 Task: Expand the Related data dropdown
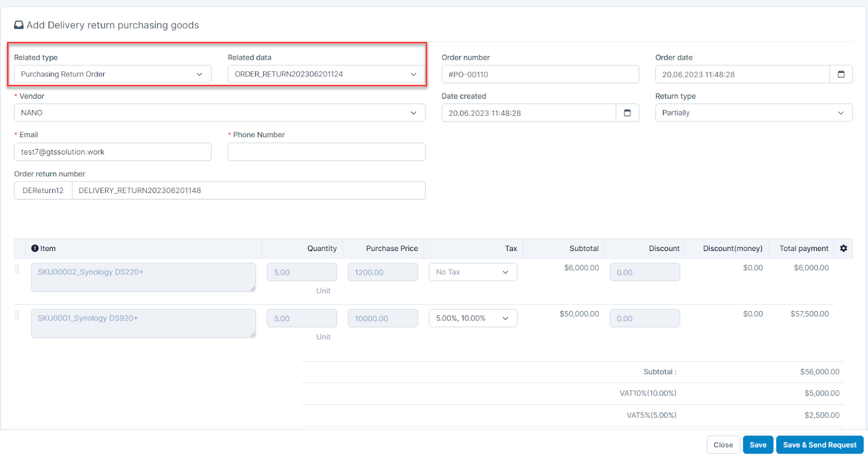[326, 74]
